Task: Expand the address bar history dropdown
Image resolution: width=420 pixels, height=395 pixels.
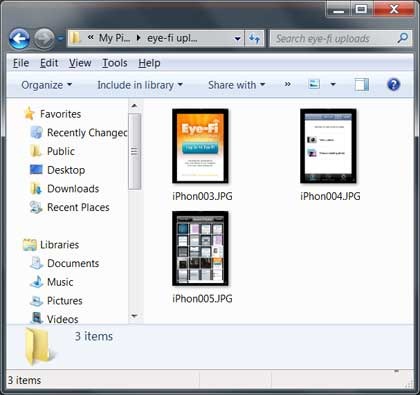Action: coord(237,39)
